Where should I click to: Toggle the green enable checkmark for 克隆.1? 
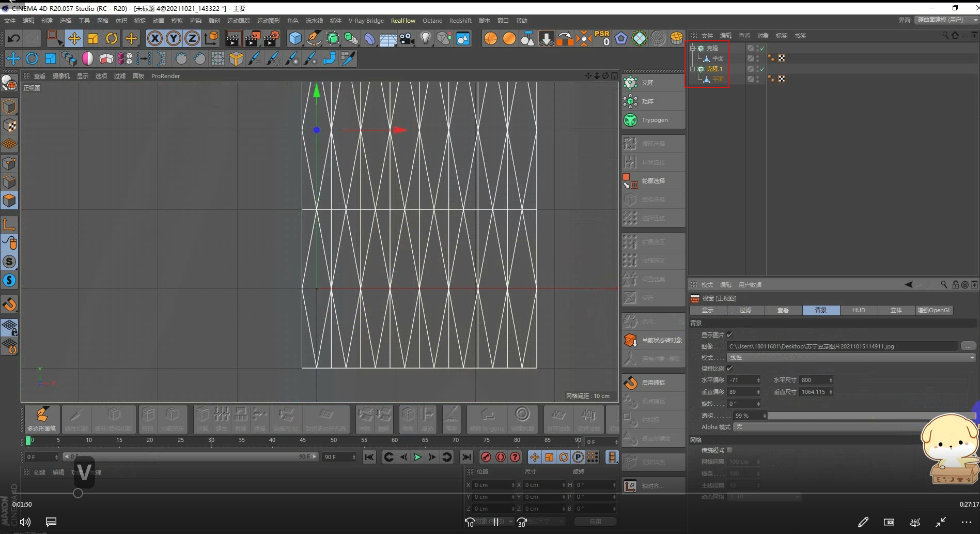coord(762,69)
